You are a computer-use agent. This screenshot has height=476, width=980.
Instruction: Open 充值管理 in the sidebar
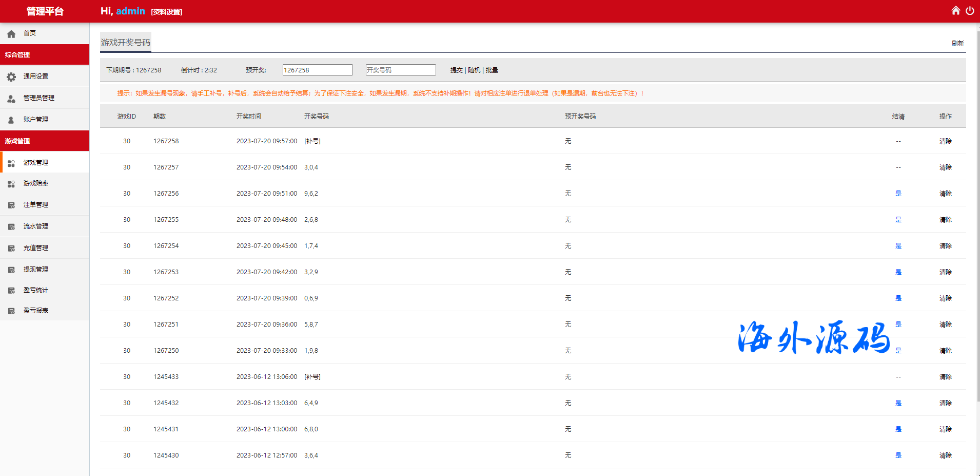36,248
